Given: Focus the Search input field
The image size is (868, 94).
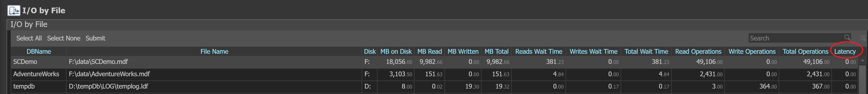Looking at the screenshot, I should tap(796, 38).
